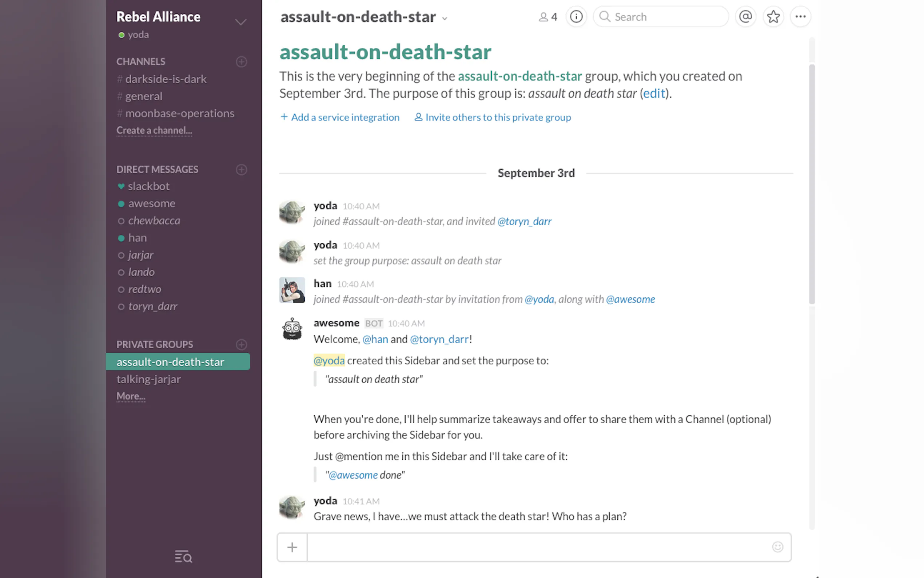
Task: Add a new channel via plus icon
Action: coord(242,62)
